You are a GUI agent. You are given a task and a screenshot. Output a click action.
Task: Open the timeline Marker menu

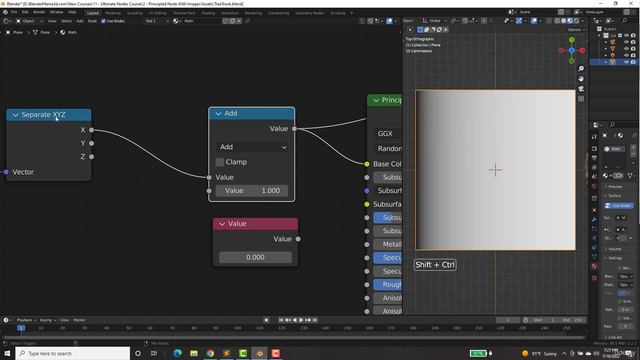point(79,320)
